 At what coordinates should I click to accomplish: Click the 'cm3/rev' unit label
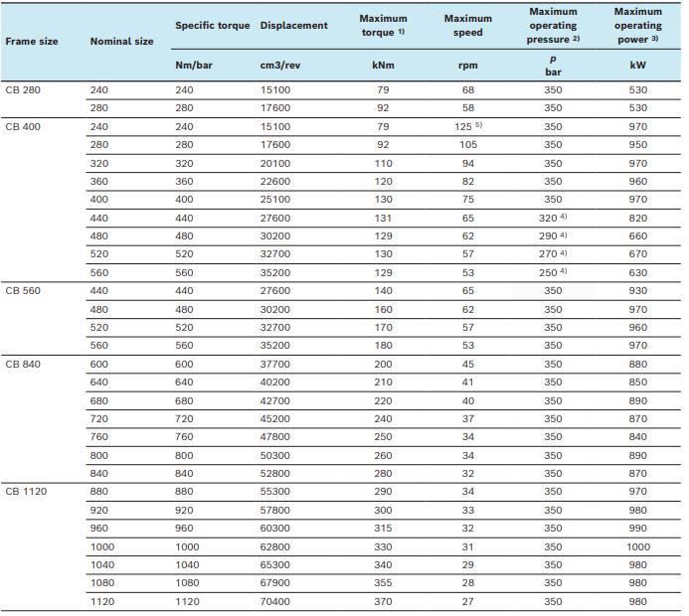coord(280,66)
